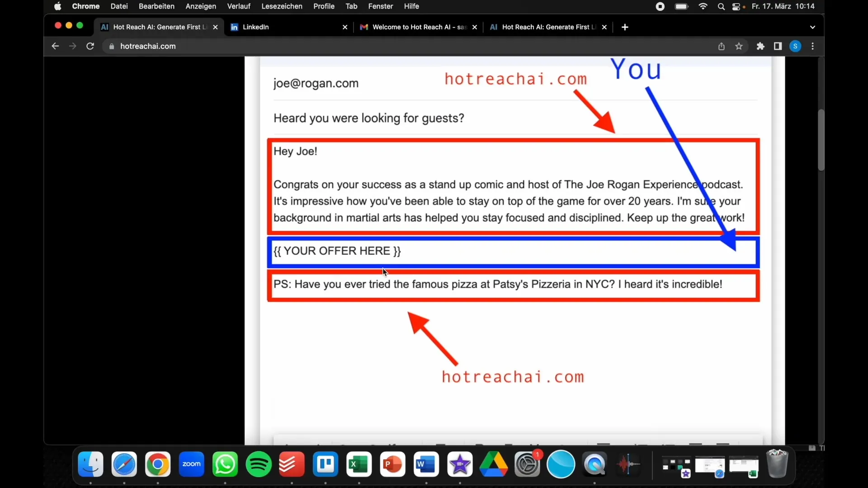868x488 pixels.
Task: Open WhatsApp in the dock
Action: [225, 464]
